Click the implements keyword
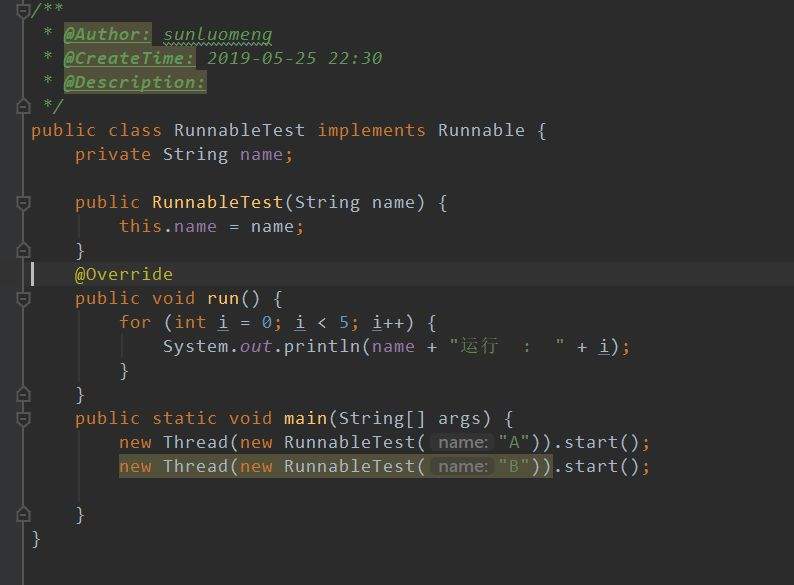 (x=371, y=130)
